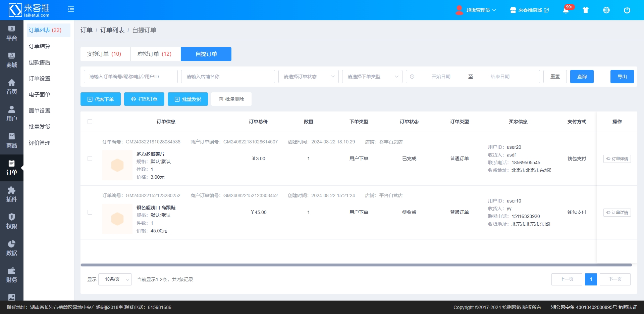Toggle the select-all orders checkbox

tap(90, 122)
